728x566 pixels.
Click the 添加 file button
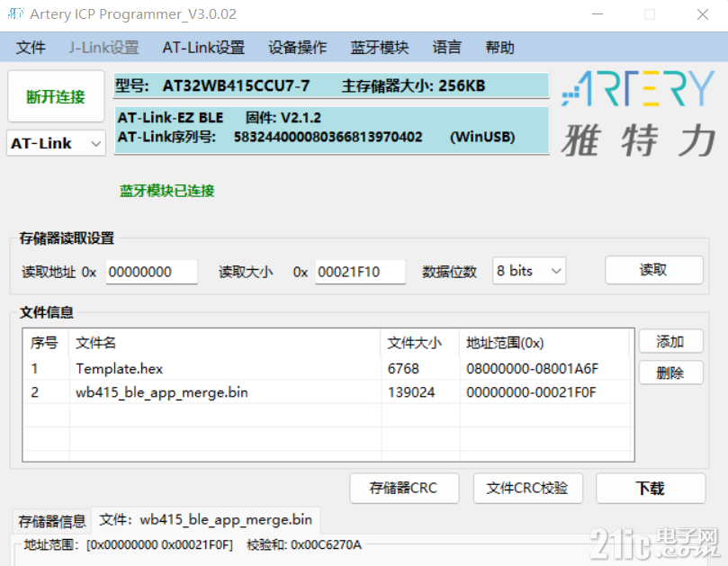(670, 342)
